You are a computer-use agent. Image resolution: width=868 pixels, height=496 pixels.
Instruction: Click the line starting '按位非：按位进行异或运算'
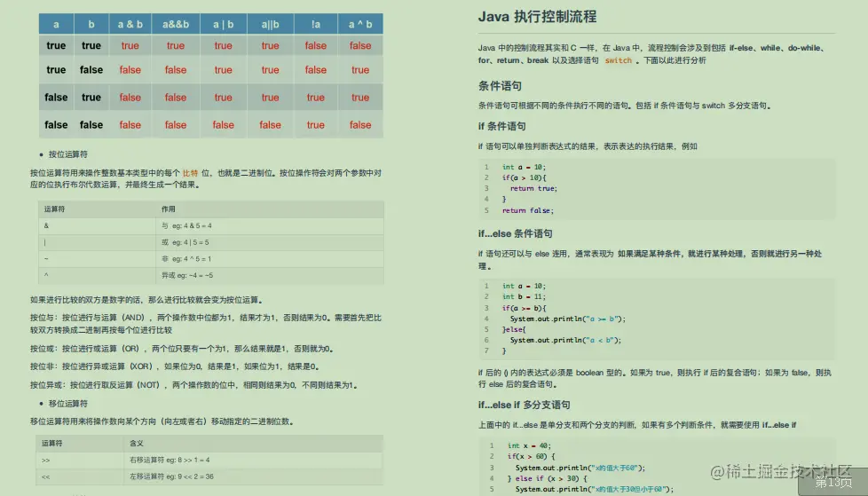coord(174,366)
